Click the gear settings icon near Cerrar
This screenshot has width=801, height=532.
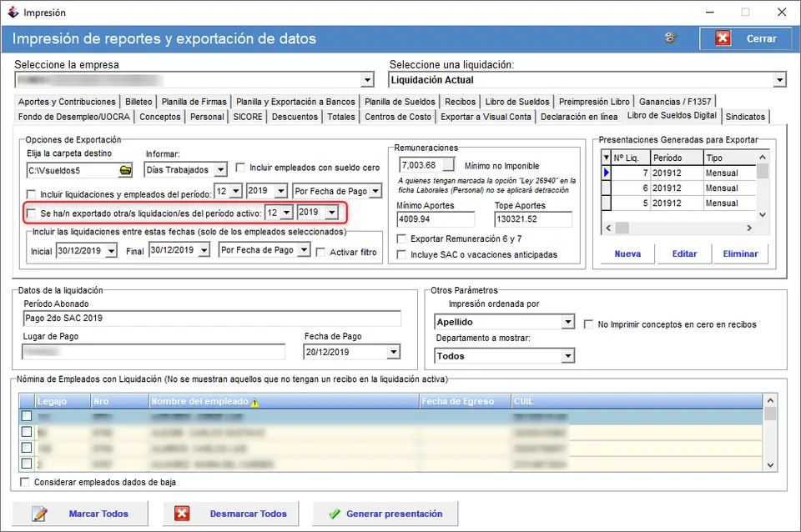point(671,38)
